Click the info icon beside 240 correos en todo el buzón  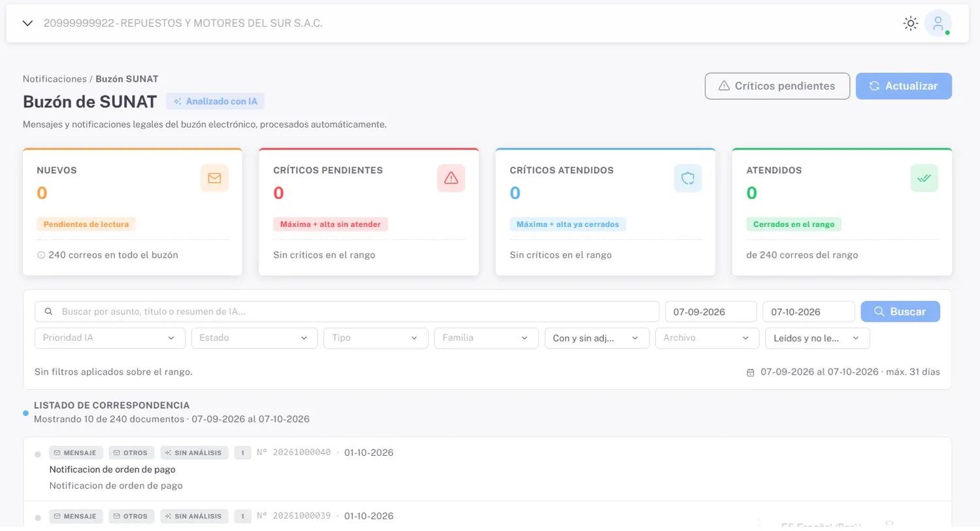click(x=41, y=255)
